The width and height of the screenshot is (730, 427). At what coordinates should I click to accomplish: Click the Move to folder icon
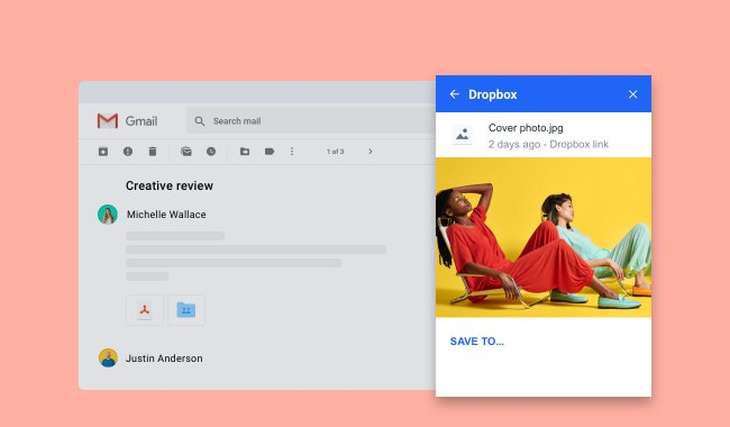coord(244,152)
